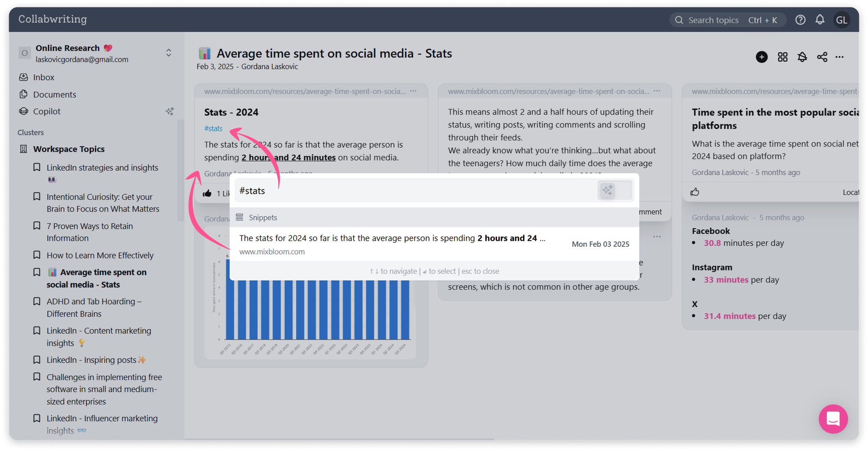The width and height of the screenshot is (868, 451).
Task: Click the #stats tag link
Action: pyautogui.click(x=213, y=128)
